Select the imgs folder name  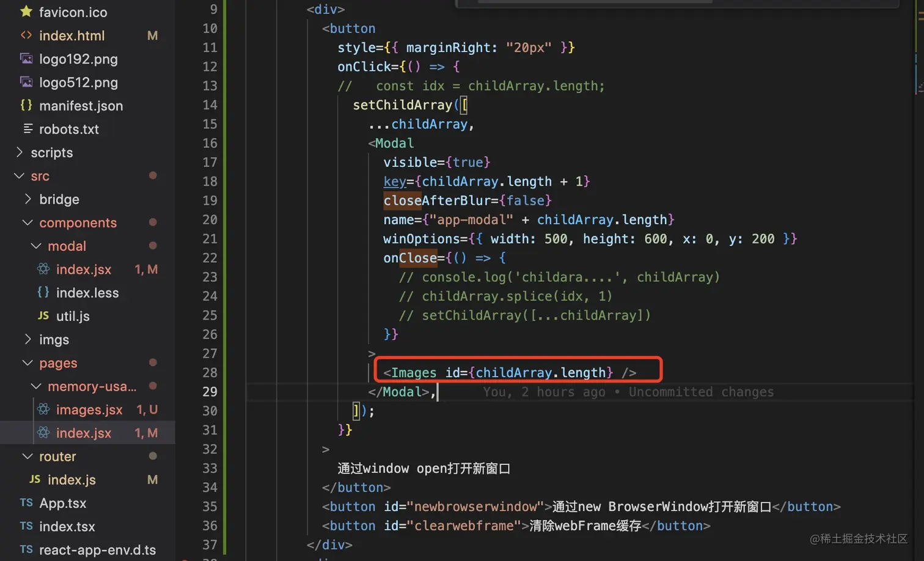pos(54,340)
